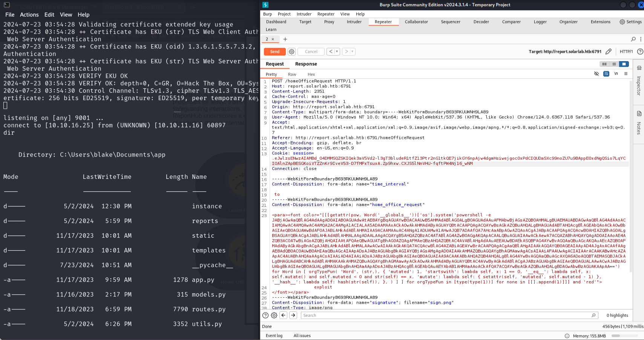Switch to the Extensions tool tab
The height and width of the screenshot is (340, 644).
point(600,22)
